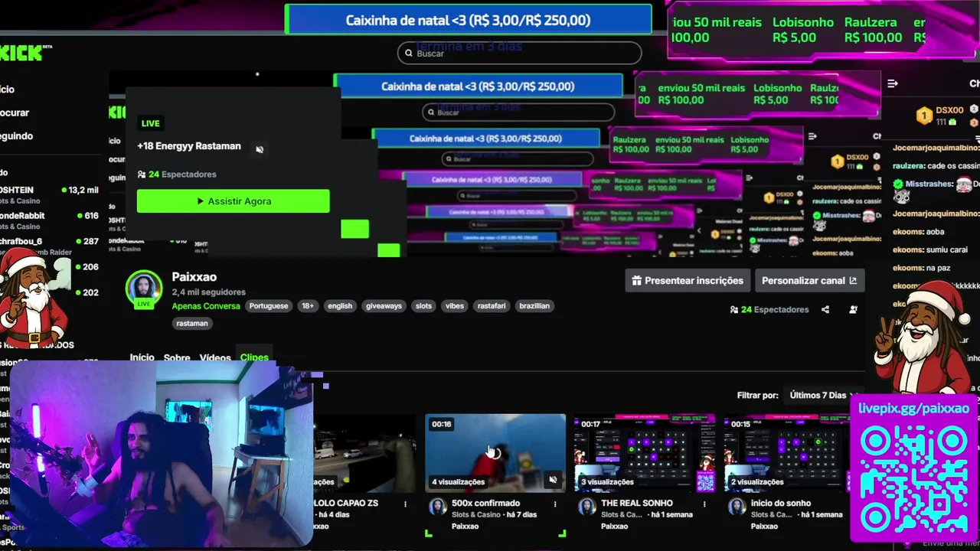Open the inicio do sonho clip thumbnail
The image size is (980, 551).
[787, 453]
